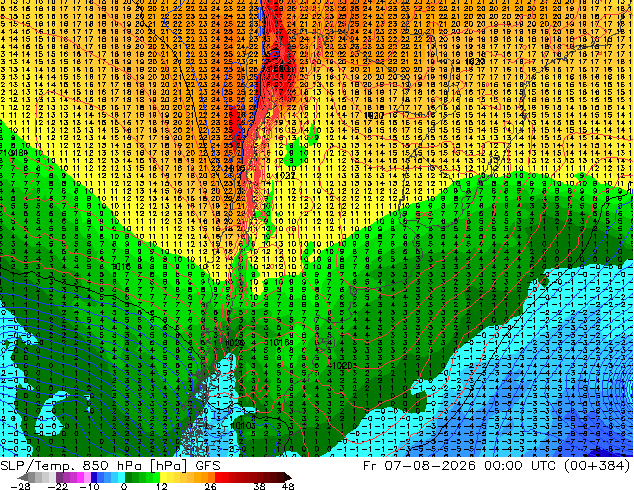
Task: Click the yellow swatch above the 12 legend label
Action: (163, 477)
